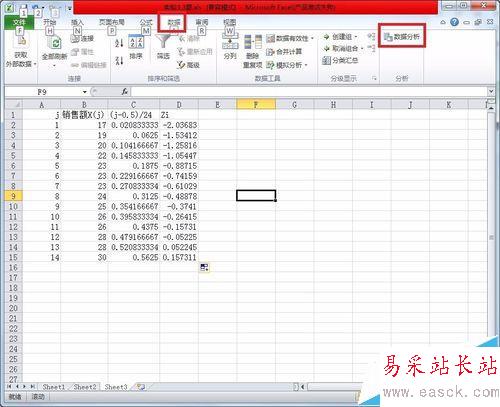Open Excel Help question mark icon
Screen dimensions: 500x407
tap(454, 22)
